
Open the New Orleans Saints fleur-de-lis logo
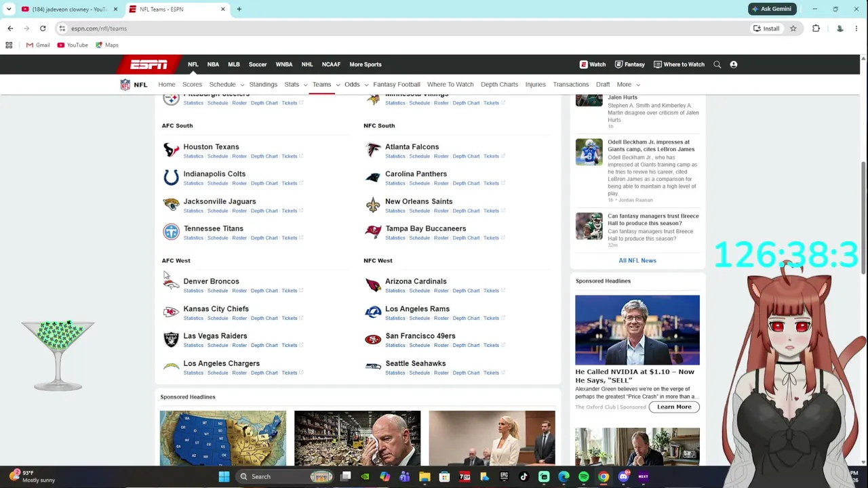(x=373, y=204)
